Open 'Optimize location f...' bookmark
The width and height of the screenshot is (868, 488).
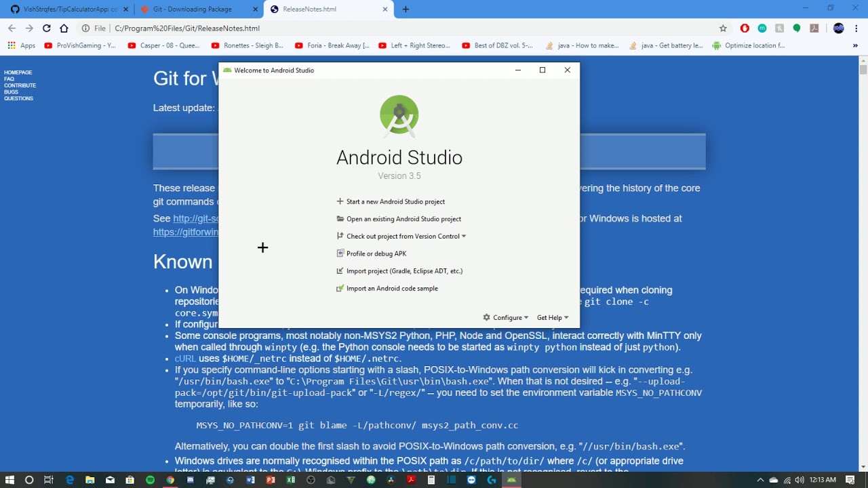749,45
